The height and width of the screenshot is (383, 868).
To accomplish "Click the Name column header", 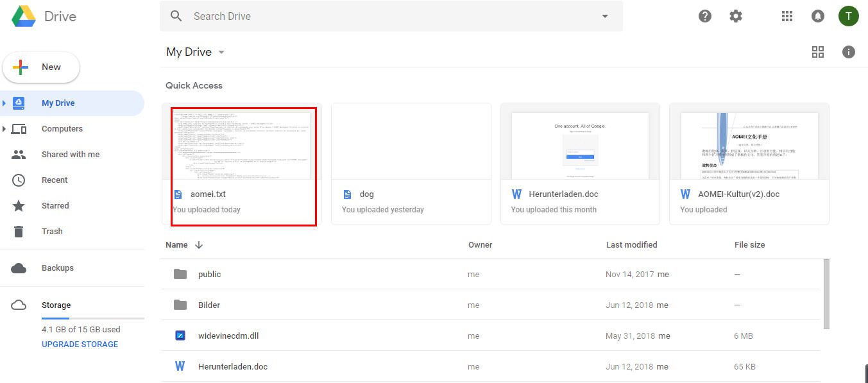I will pos(176,244).
